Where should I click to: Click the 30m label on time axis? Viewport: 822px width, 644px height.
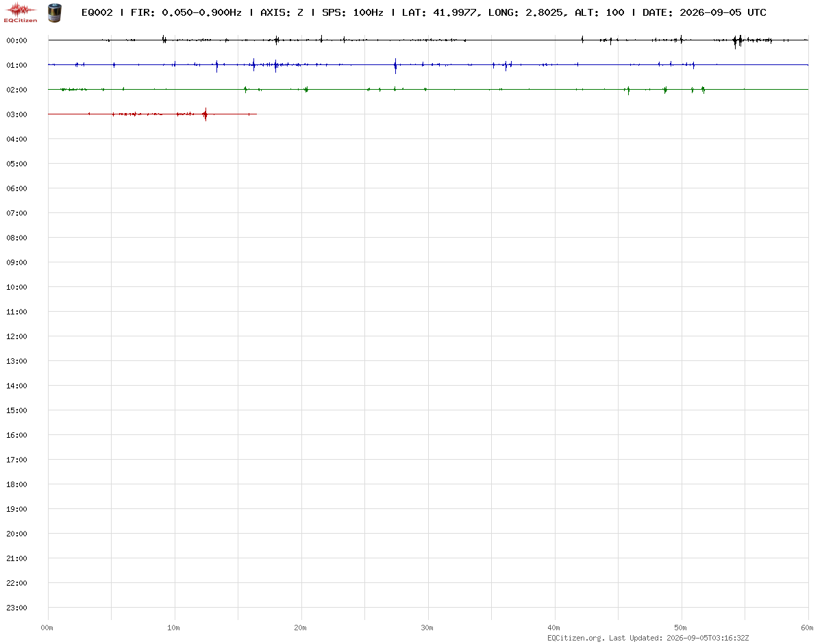[427, 628]
